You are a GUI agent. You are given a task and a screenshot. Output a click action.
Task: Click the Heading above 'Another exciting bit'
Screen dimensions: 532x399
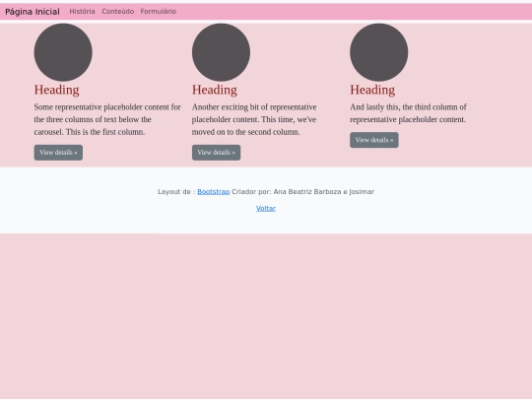[x=215, y=90]
